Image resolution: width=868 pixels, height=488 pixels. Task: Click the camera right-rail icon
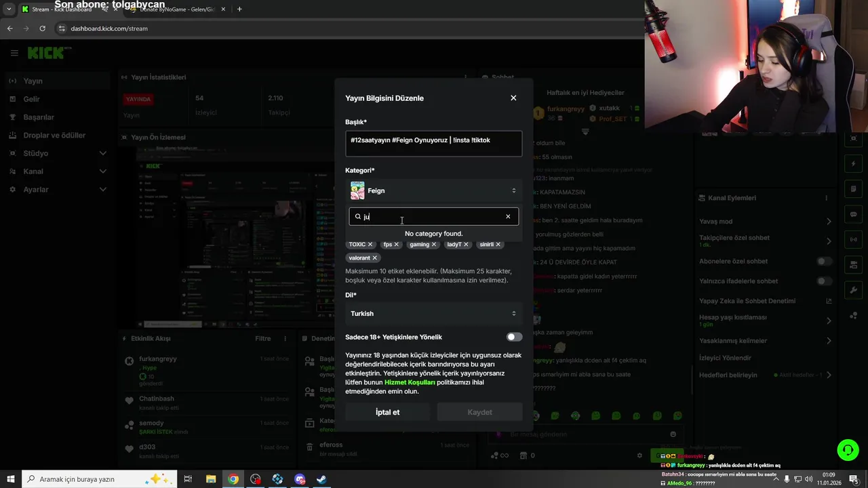point(854,264)
